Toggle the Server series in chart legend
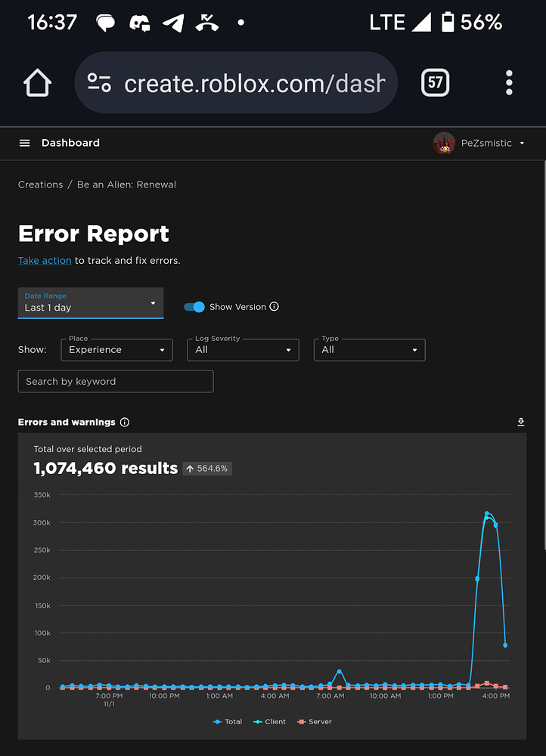This screenshot has width=546, height=756. pos(315,722)
